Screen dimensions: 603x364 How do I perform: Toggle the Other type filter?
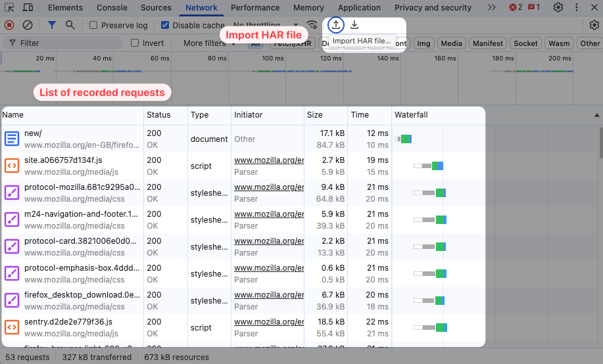click(x=590, y=43)
